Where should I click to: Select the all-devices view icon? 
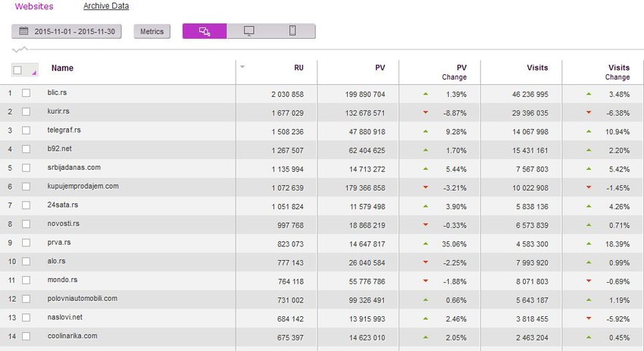[x=205, y=31]
